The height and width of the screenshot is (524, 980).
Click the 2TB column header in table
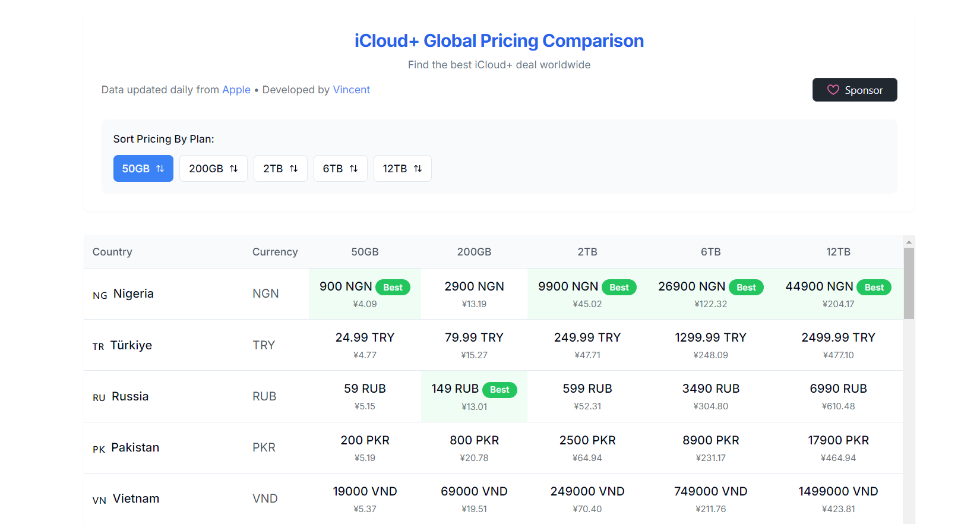587,252
